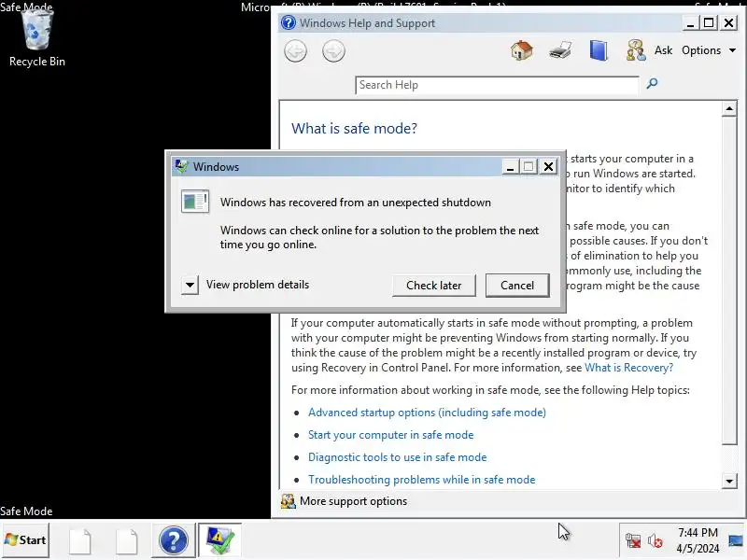Click Cancel in the Windows dialog
The width and height of the screenshot is (747, 560).
pyautogui.click(x=517, y=286)
